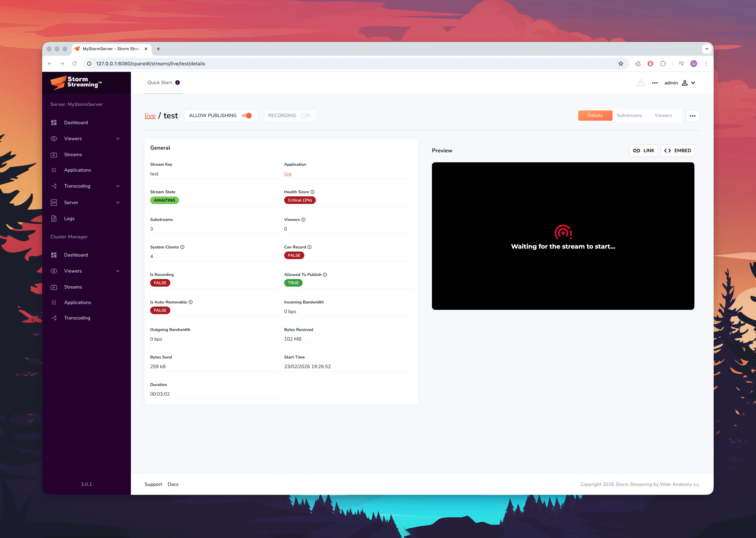This screenshot has width=756, height=538.
Task: Open Cluster Manager Applications grid icon
Action: click(x=54, y=302)
